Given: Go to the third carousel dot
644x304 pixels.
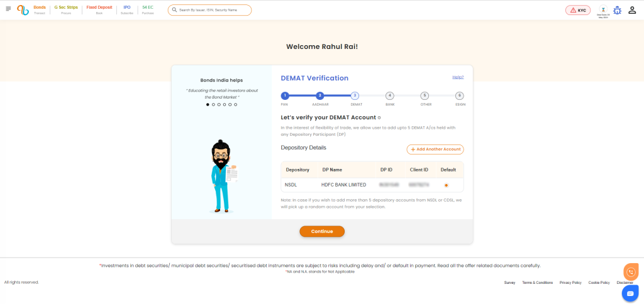Looking at the screenshot, I should click(219, 105).
